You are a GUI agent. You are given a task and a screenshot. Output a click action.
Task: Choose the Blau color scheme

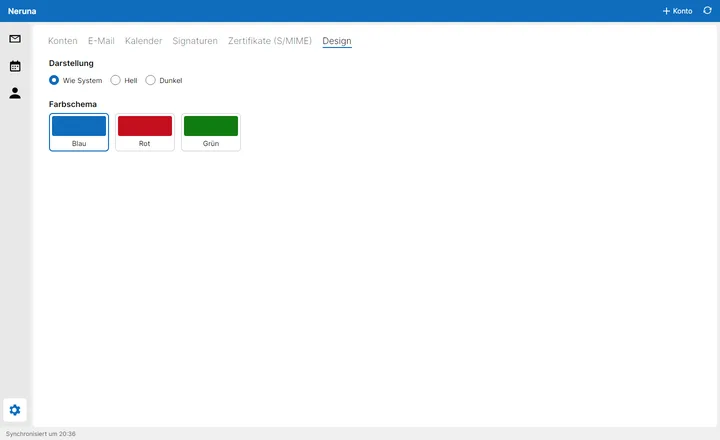pyautogui.click(x=79, y=132)
